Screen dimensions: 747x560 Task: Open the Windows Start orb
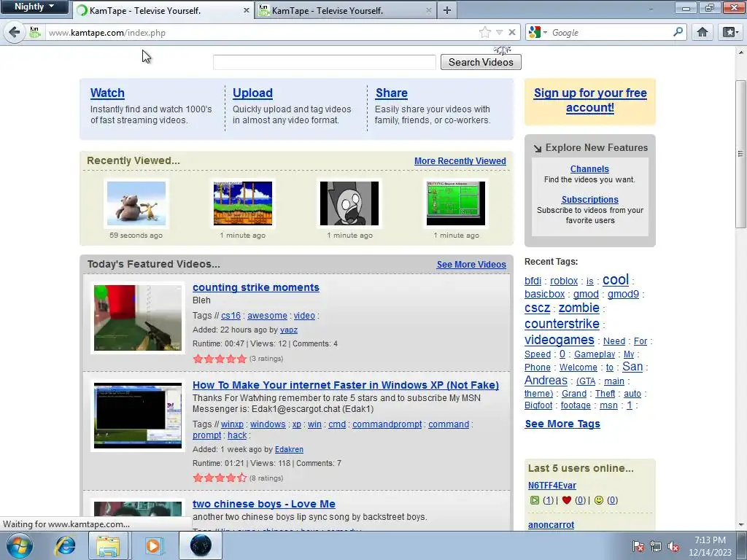(19, 545)
